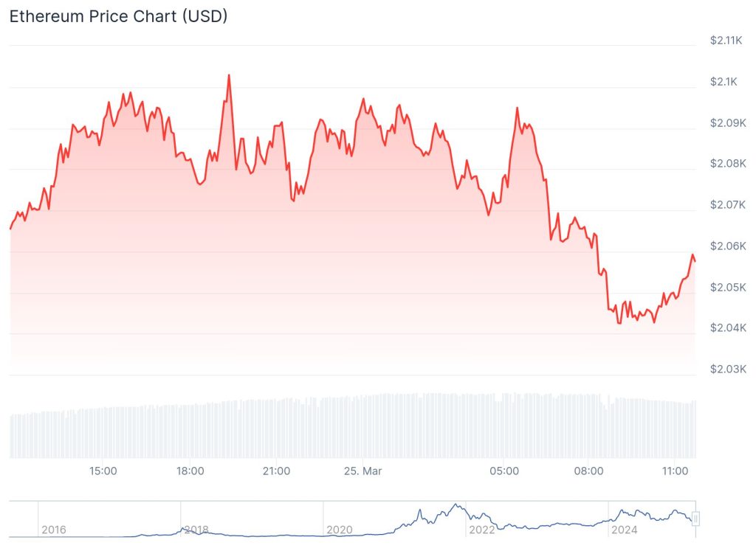Click the 18:00 time axis label
The image size is (756, 551).
190,471
